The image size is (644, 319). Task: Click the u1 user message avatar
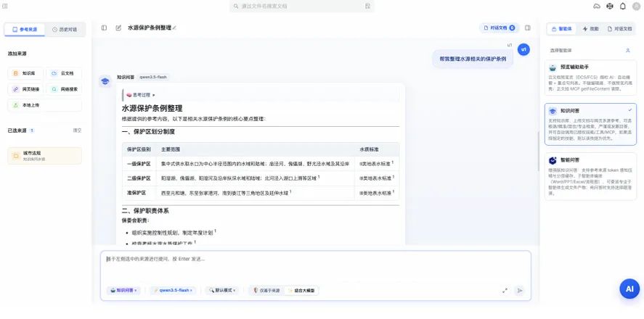click(523, 49)
